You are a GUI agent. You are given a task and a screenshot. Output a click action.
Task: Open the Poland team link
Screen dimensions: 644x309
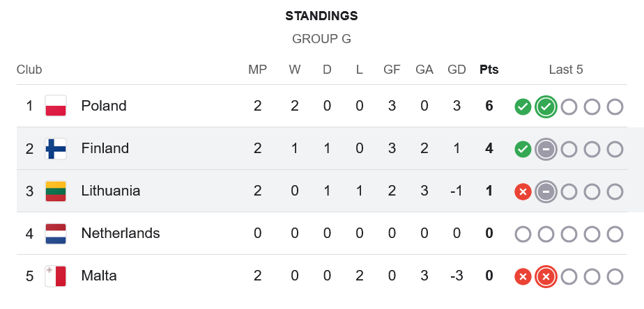coord(104,106)
